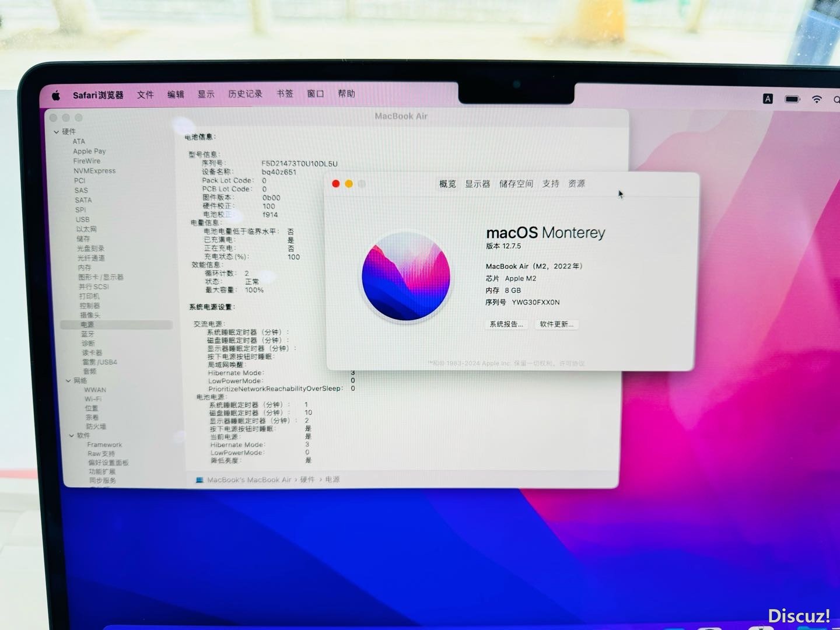Viewport: 840px width, 630px height.
Task: Select ATA in the sidebar
Action: coord(79,142)
